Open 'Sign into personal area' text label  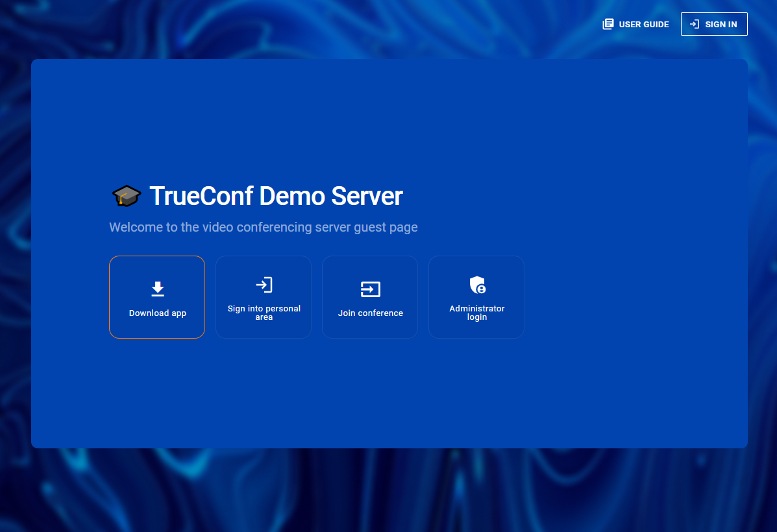(x=264, y=309)
